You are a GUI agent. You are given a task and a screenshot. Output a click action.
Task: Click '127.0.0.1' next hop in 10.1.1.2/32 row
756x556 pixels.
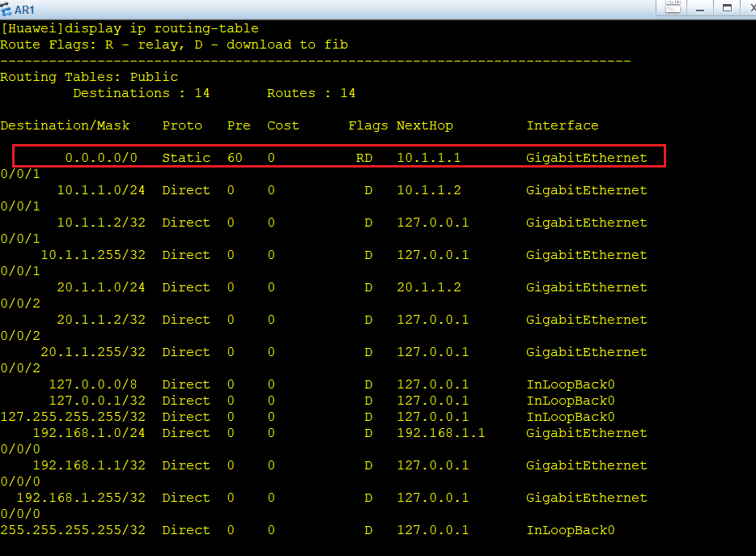pyautogui.click(x=432, y=223)
